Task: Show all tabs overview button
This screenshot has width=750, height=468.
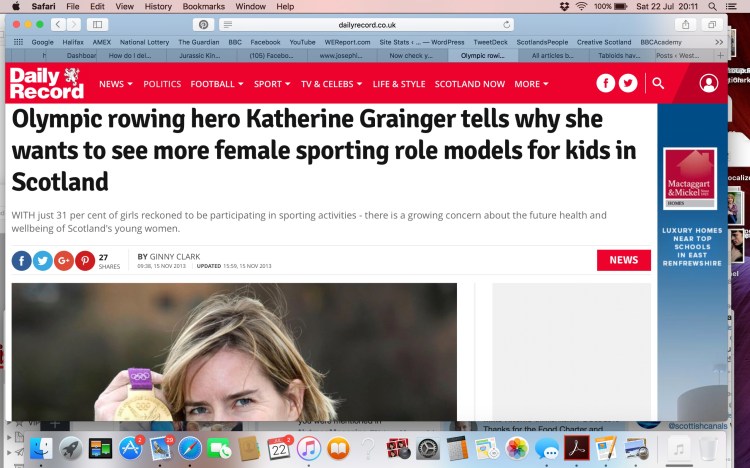Action: pos(712,24)
